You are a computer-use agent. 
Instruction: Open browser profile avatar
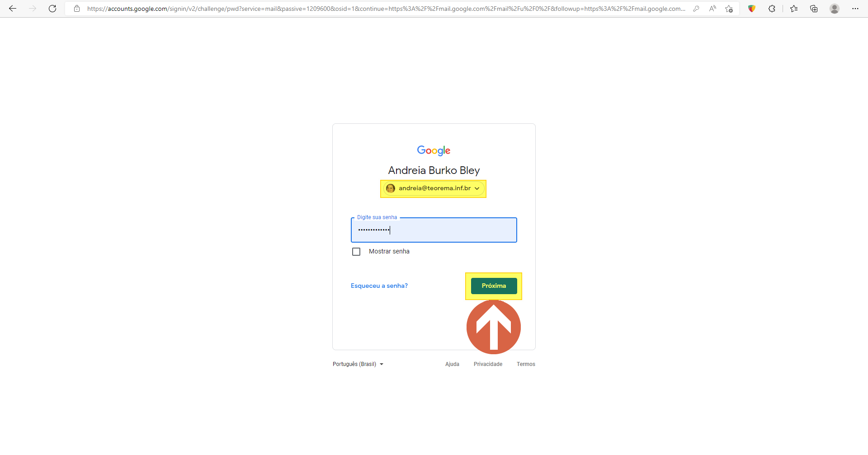pyautogui.click(x=835, y=9)
